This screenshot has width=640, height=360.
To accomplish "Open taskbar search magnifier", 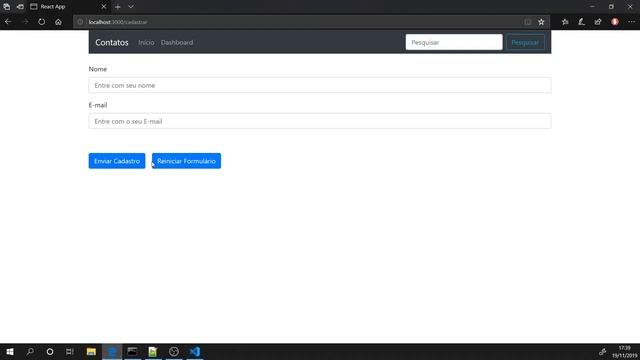I will (x=30, y=351).
